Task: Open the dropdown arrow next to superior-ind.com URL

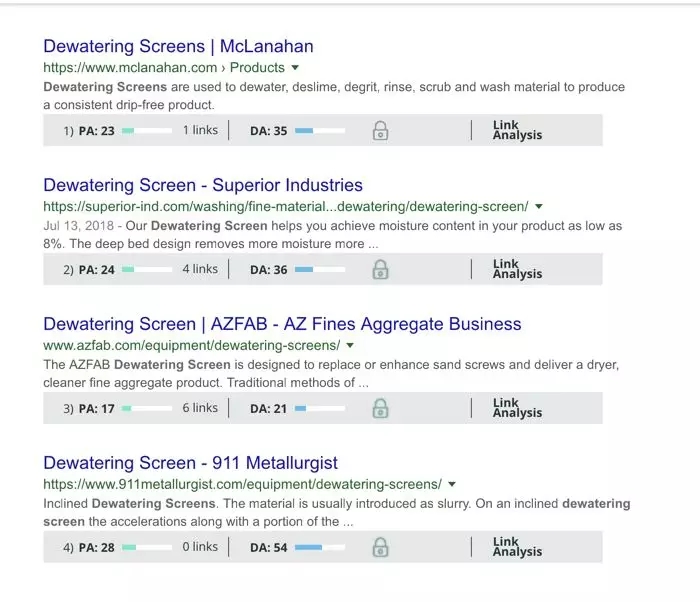Action: [x=539, y=207]
